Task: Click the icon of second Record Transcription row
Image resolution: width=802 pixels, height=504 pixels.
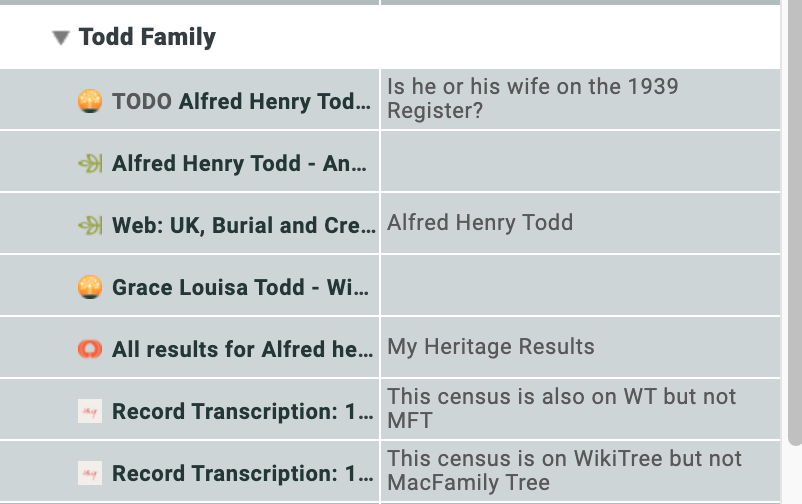Action: click(x=90, y=473)
